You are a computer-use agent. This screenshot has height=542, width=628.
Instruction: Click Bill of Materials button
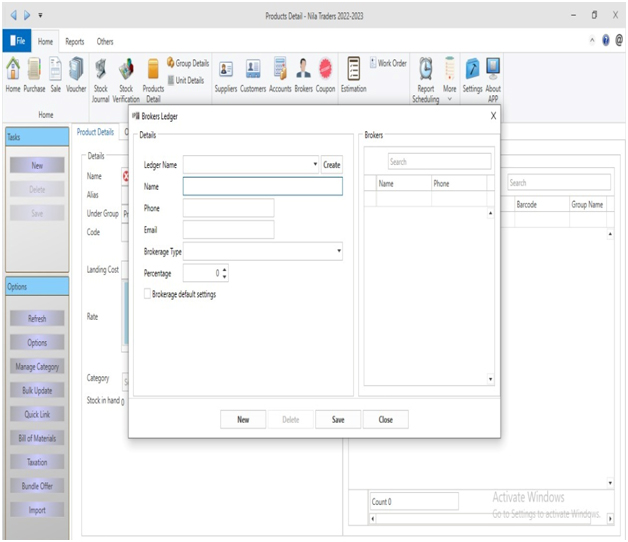pos(37,438)
